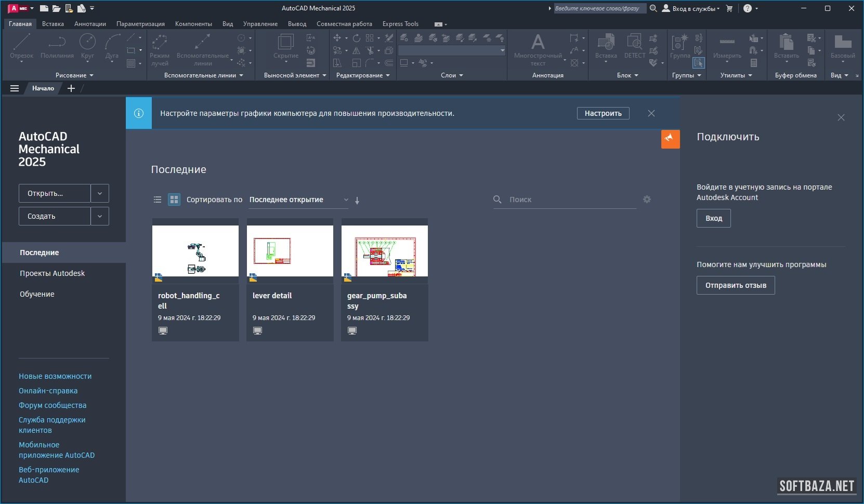Click the Измерить measure tool

(727, 47)
